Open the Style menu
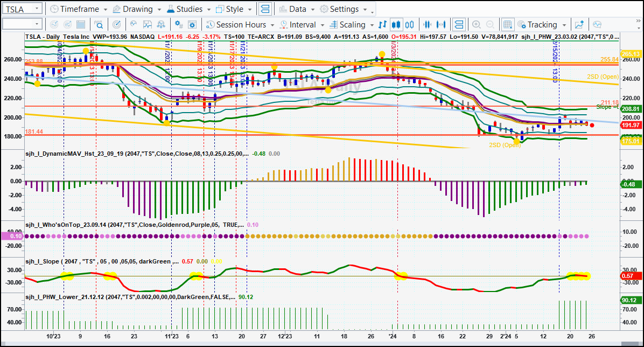The width and height of the screenshot is (644, 347). click(234, 9)
